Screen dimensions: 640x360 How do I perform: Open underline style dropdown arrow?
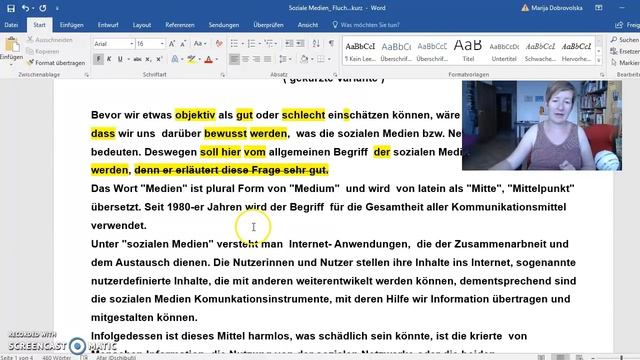click(x=128, y=60)
